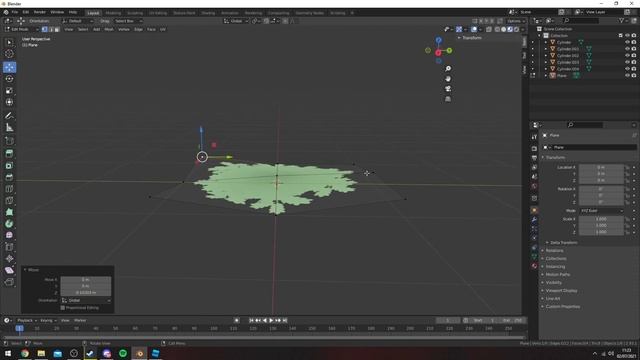Select the Inset Faces tool
Viewport: 640px width, 360px height.
9,165
